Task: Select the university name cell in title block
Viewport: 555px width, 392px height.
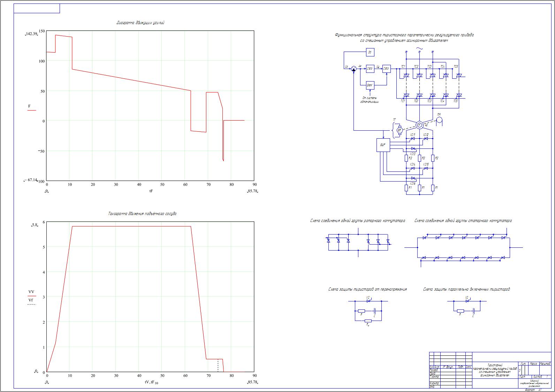Action: point(535,383)
